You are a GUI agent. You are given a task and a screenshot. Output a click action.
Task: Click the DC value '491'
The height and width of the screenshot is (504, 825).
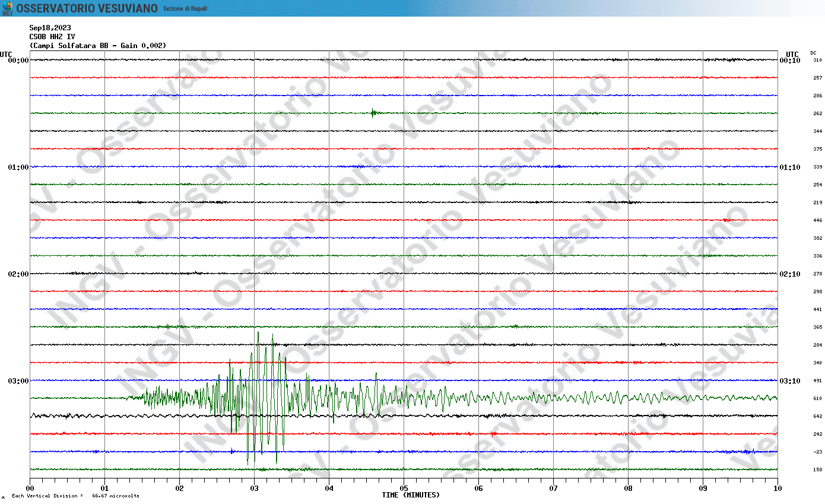pos(817,381)
